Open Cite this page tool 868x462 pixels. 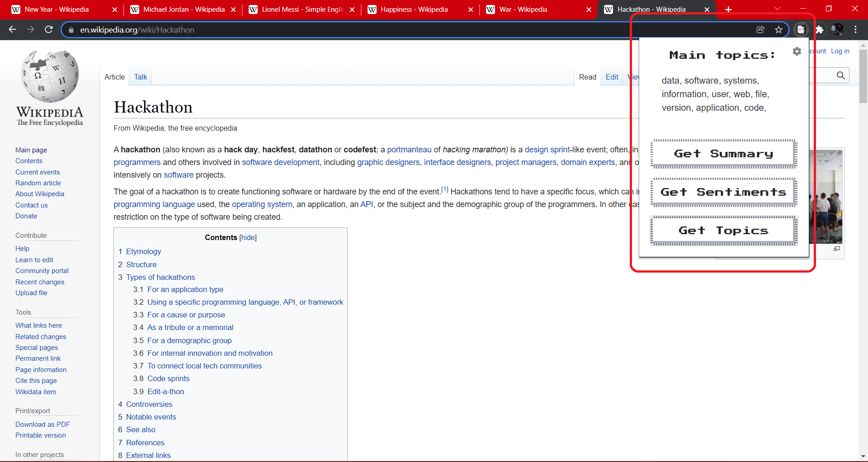point(36,381)
